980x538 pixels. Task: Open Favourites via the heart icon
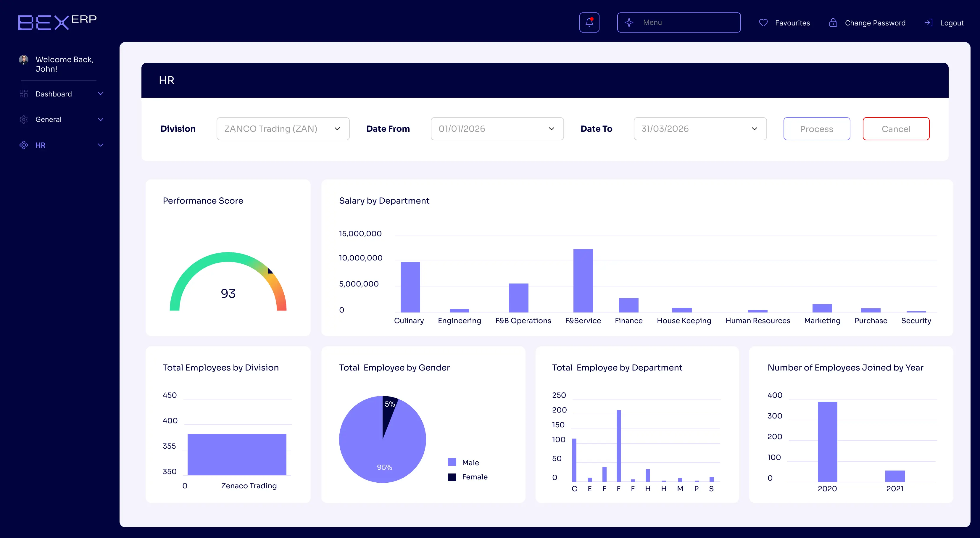coord(763,22)
